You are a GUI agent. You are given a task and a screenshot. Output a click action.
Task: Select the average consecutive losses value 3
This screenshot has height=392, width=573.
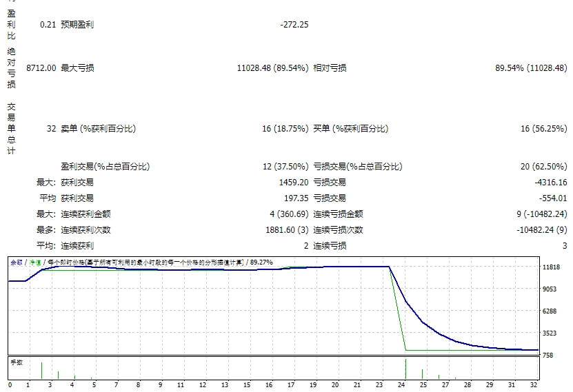pyautogui.click(x=565, y=246)
